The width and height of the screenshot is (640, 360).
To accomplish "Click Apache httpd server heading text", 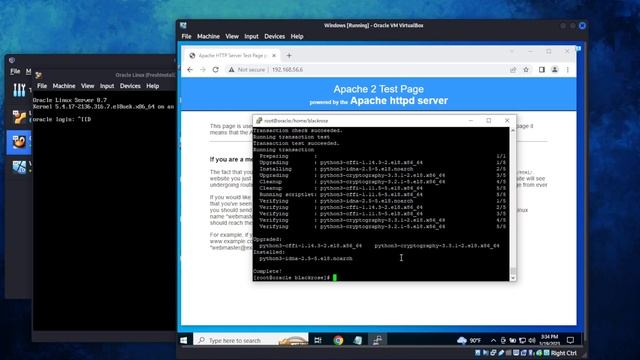I will [399, 100].
